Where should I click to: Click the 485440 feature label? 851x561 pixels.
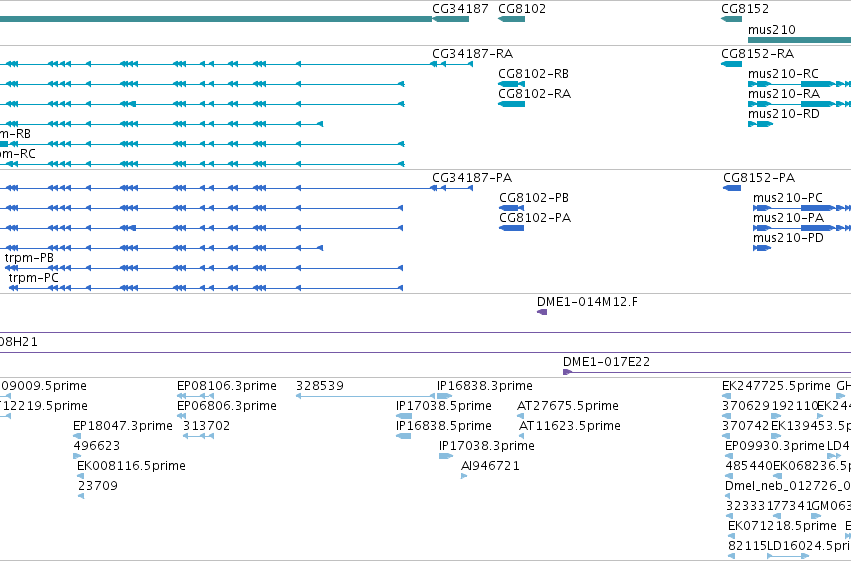tap(749, 466)
